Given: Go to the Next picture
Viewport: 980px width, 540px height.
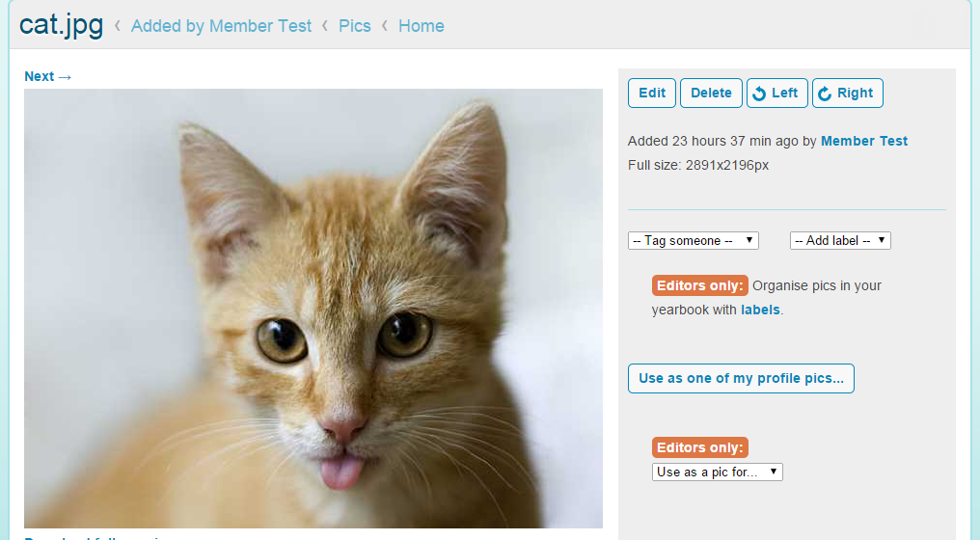Looking at the screenshot, I should pos(48,77).
